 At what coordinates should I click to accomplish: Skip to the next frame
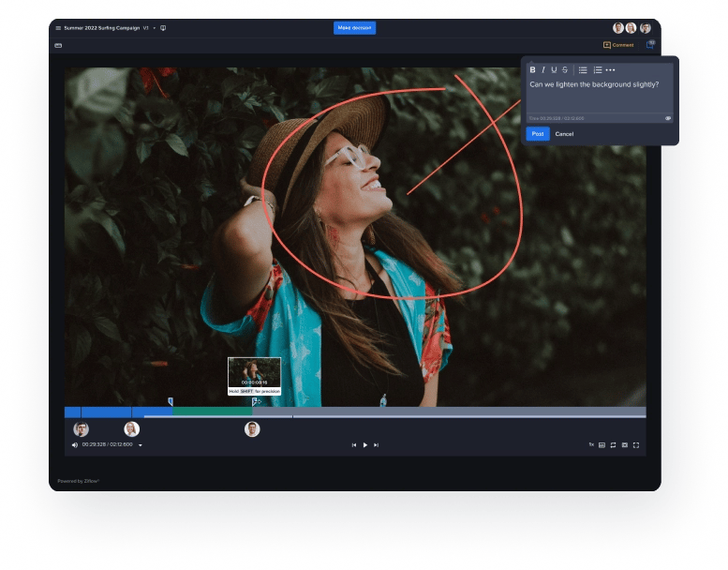point(376,445)
